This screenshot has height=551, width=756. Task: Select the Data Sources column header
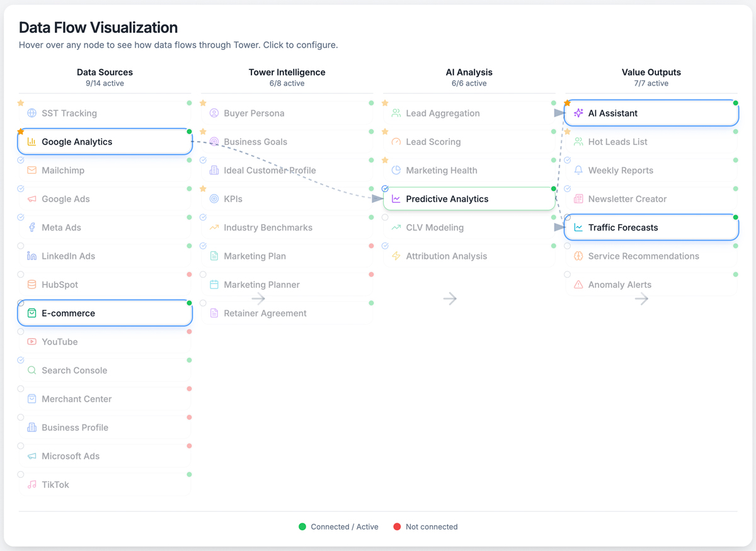(105, 72)
